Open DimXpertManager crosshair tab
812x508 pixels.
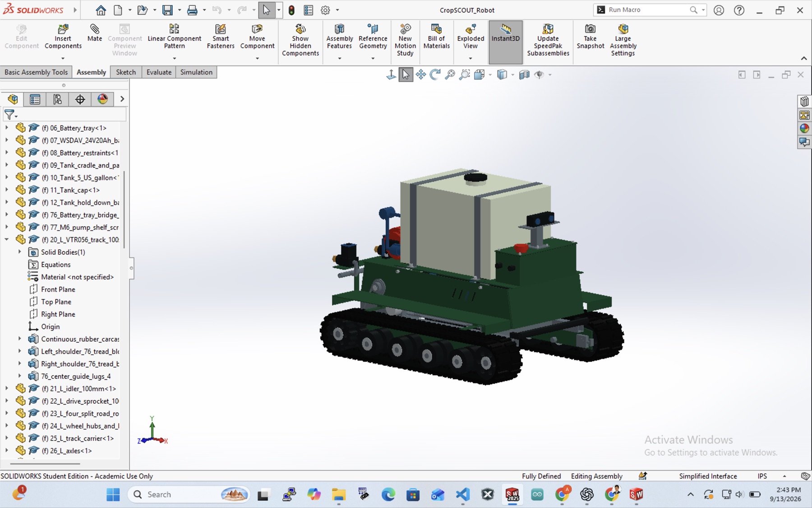click(80, 99)
